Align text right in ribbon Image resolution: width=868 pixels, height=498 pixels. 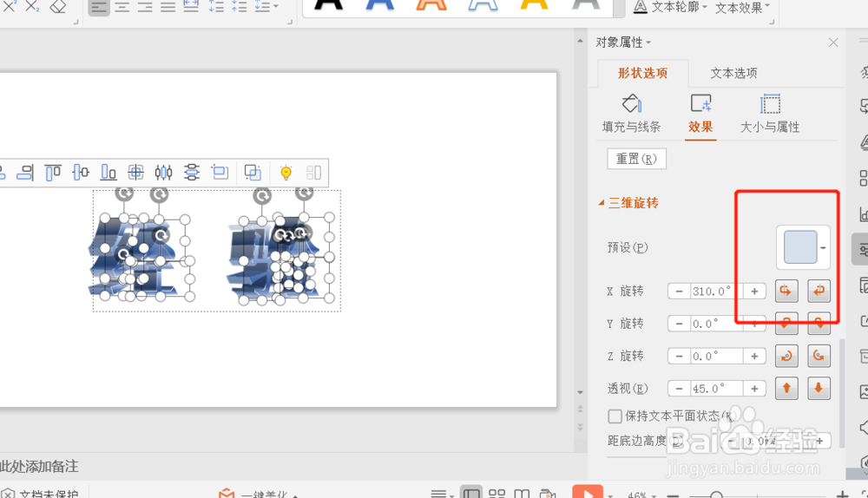click(145, 7)
